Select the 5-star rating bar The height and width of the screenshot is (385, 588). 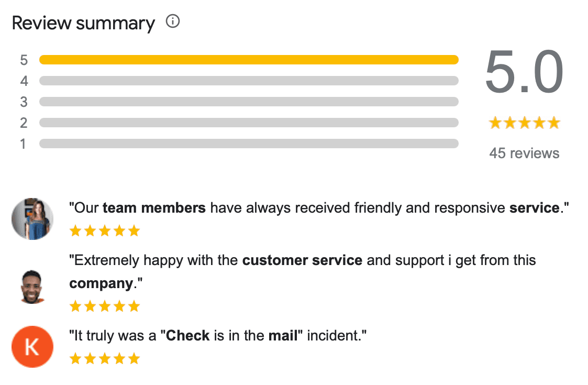249,60
